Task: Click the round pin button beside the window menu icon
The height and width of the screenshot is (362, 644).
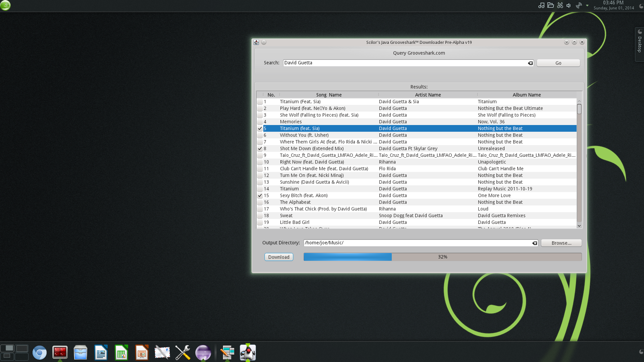Action: click(x=264, y=42)
